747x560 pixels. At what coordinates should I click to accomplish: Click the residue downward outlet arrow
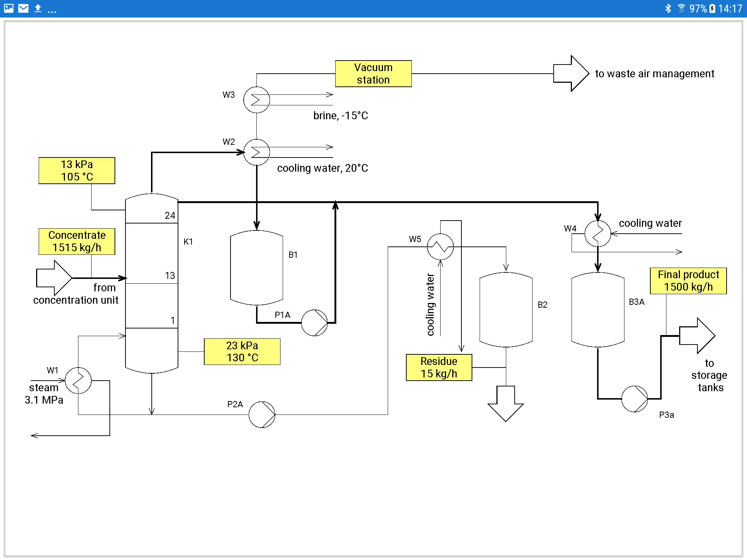click(x=506, y=404)
